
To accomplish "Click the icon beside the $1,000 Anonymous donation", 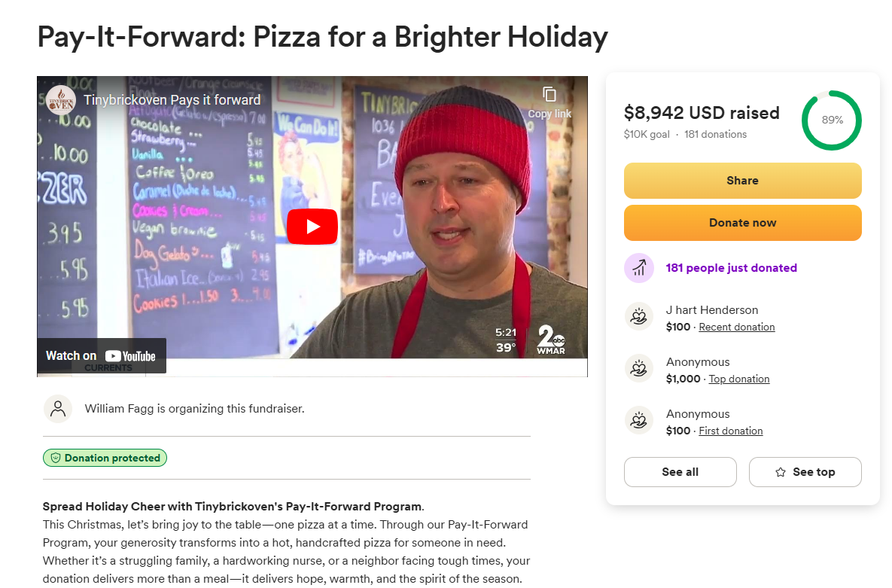I will click(x=639, y=368).
